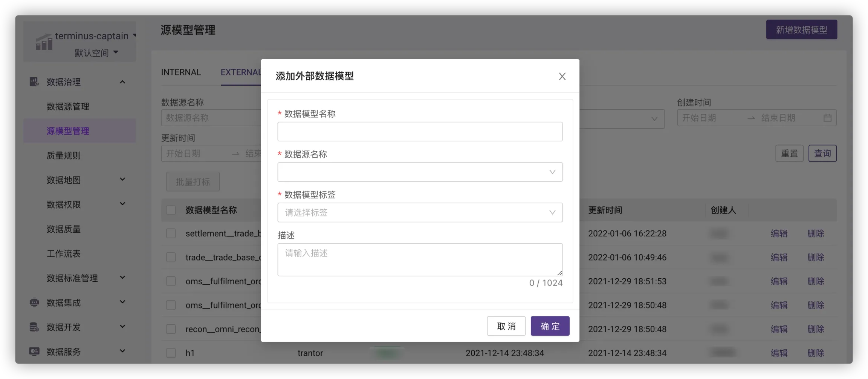
Task: Expand the 数据地图 sidebar submenu
Action: tap(122, 180)
